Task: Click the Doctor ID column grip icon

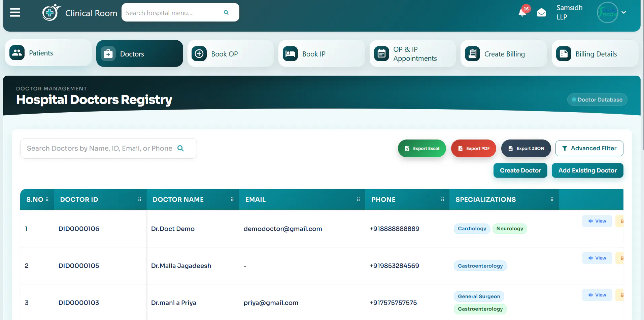Action: click(x=140, y=199)
